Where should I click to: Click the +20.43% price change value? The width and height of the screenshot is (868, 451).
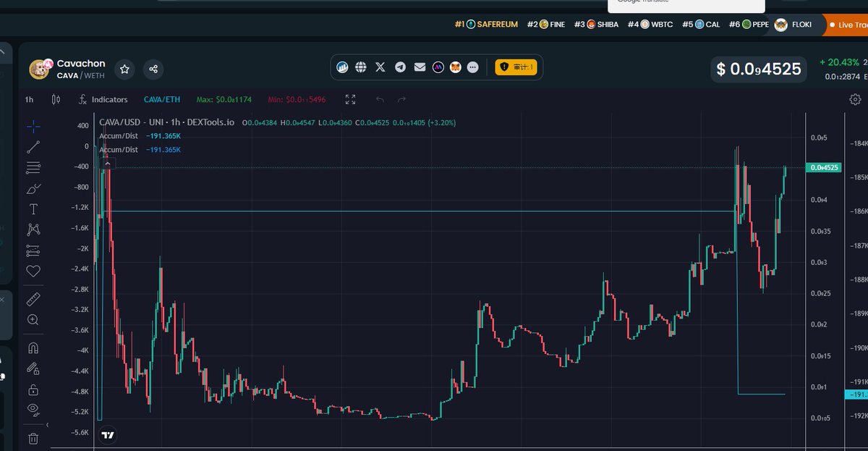point(839,62)
